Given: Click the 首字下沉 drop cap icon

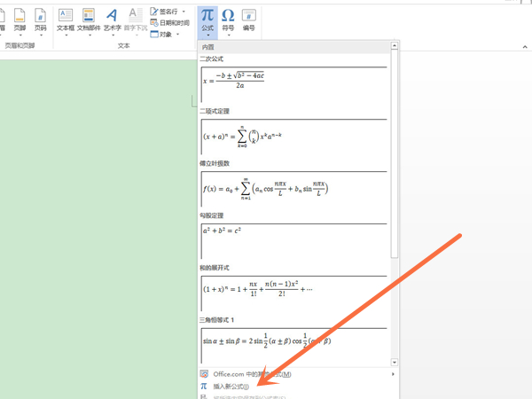Looking at the screenshot, I should [x=136, y=15].
